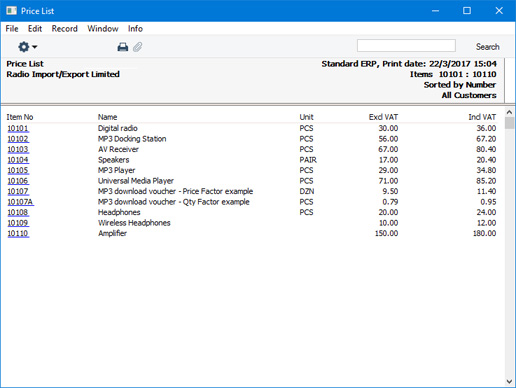The height and width of the screenshot is (388, 516).
Task: Click the Excl VAT price 150.00
Action: coord(386,233)
